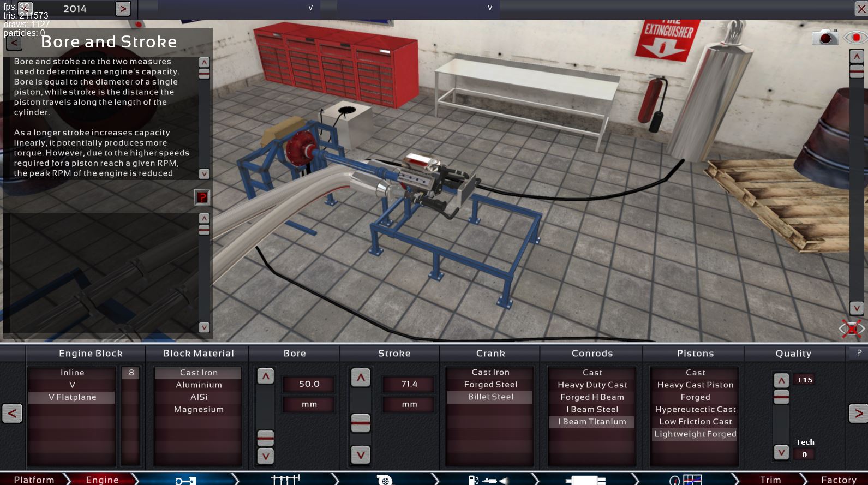This screenshot has height=485, width=868.
Task: Raise quality with the up arrow
Action: coord(781,380)
